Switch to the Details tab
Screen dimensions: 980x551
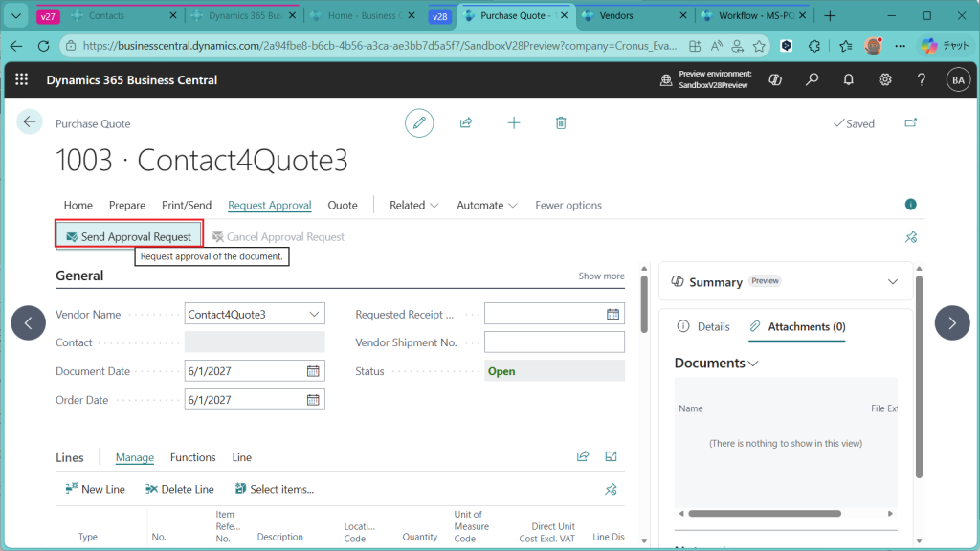[x=703, y=326]
